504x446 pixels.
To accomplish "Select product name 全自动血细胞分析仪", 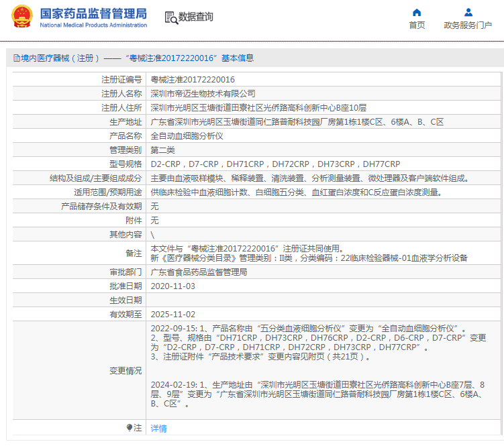I will click(187, 136).
